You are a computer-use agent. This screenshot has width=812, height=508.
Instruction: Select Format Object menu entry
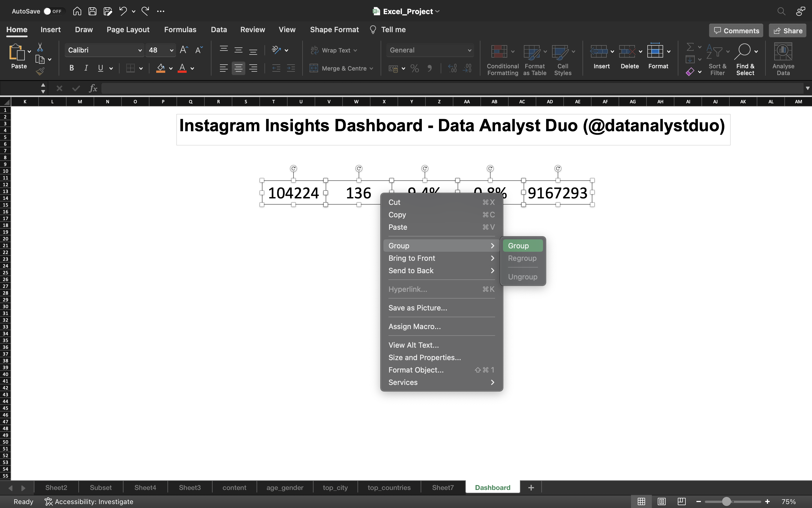441,370
